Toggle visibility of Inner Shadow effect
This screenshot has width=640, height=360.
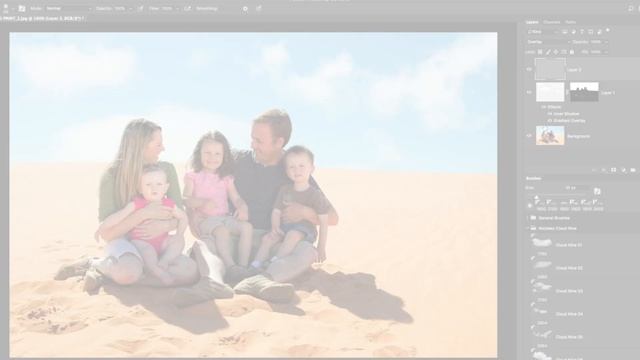550,114
